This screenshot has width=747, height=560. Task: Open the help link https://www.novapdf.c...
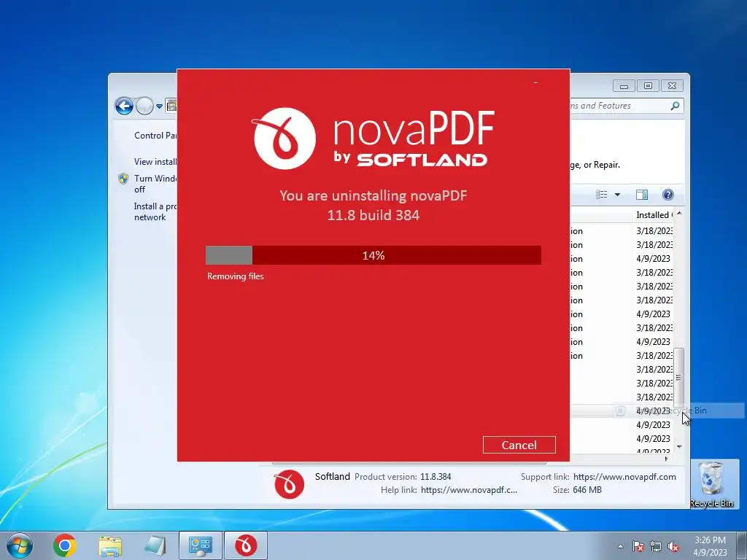[x=469, y=489]
